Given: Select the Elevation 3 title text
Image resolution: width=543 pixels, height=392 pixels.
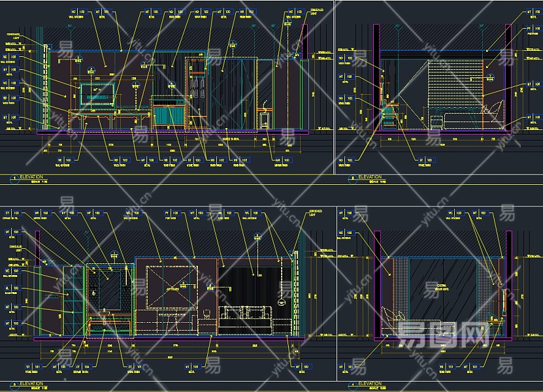Looking at the screenshot, I should (x=31, y=384).
